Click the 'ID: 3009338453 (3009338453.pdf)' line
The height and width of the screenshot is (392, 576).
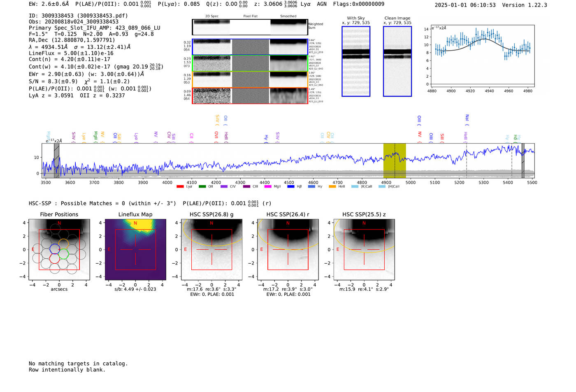pos(78,16)
